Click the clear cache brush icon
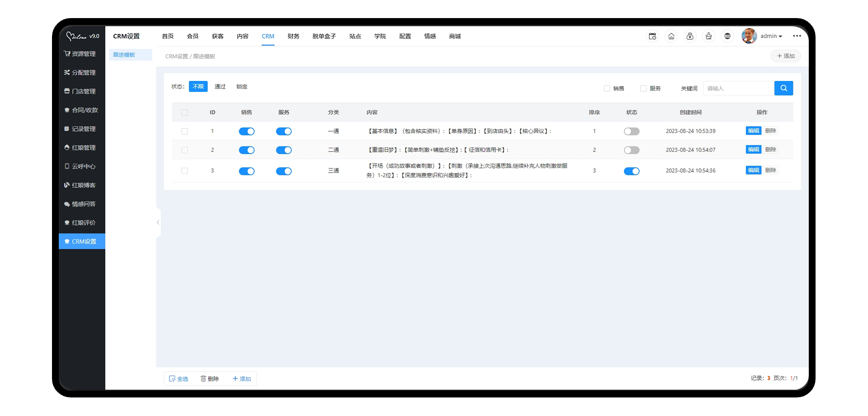The image size is (868, 416). click(708, 36)
